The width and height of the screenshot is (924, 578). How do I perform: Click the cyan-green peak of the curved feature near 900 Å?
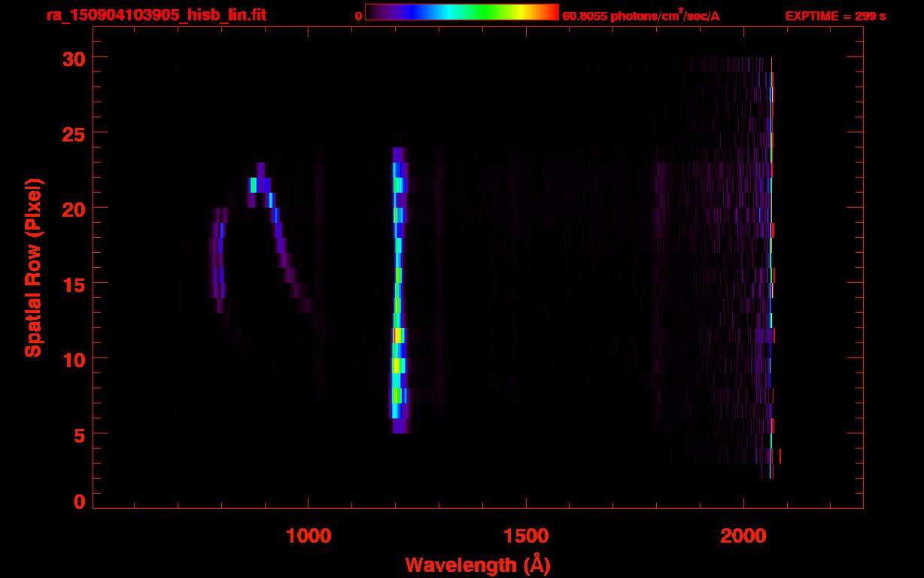point(253,185)
